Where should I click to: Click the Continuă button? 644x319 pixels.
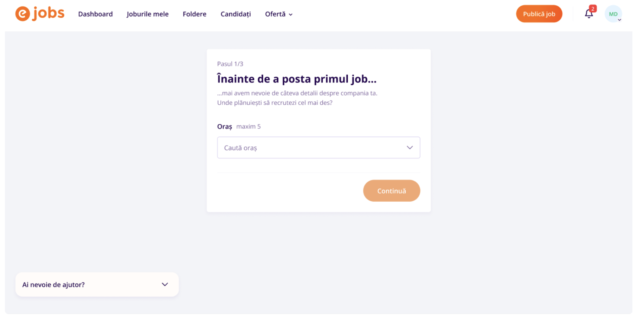tap(392, 191)
